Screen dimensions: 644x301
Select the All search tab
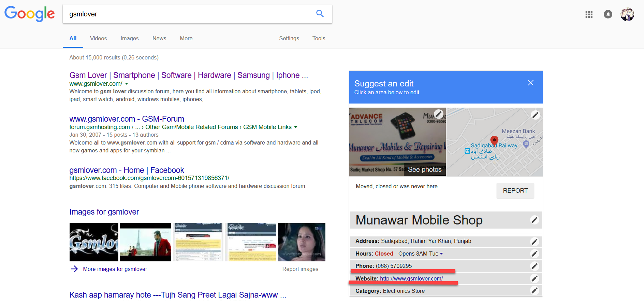(73, 39)
